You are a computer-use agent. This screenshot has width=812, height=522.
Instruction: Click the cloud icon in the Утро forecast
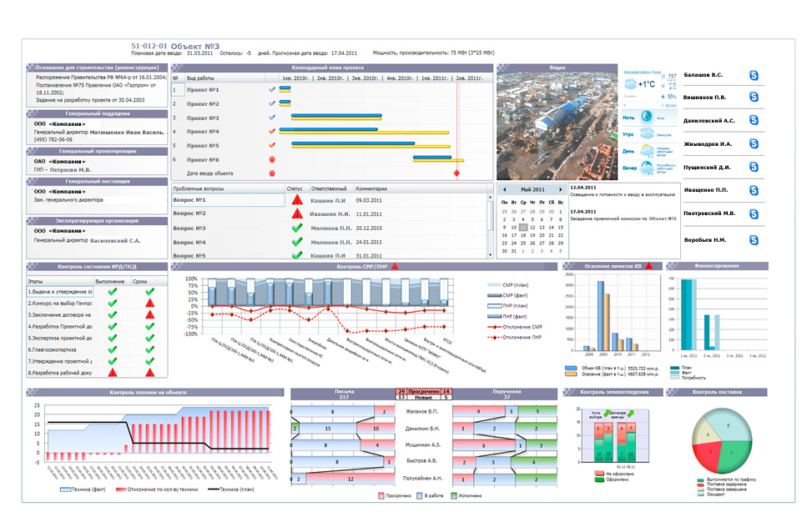coord(647,133)
